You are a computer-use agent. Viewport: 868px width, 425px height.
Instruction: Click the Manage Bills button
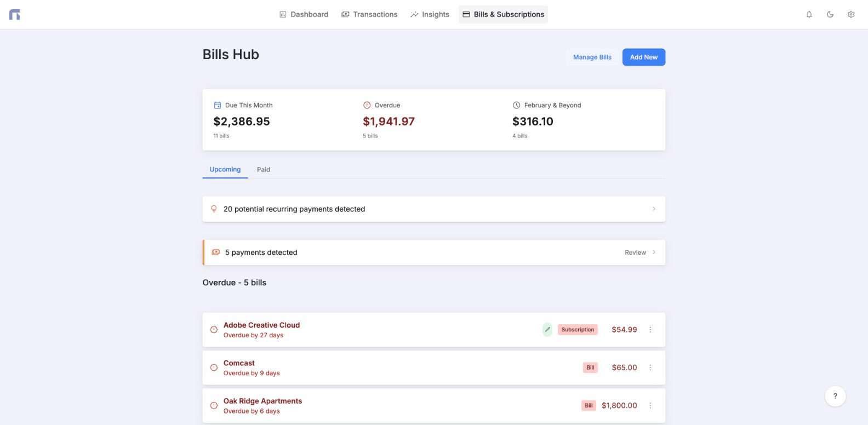(x=592, y=58)
